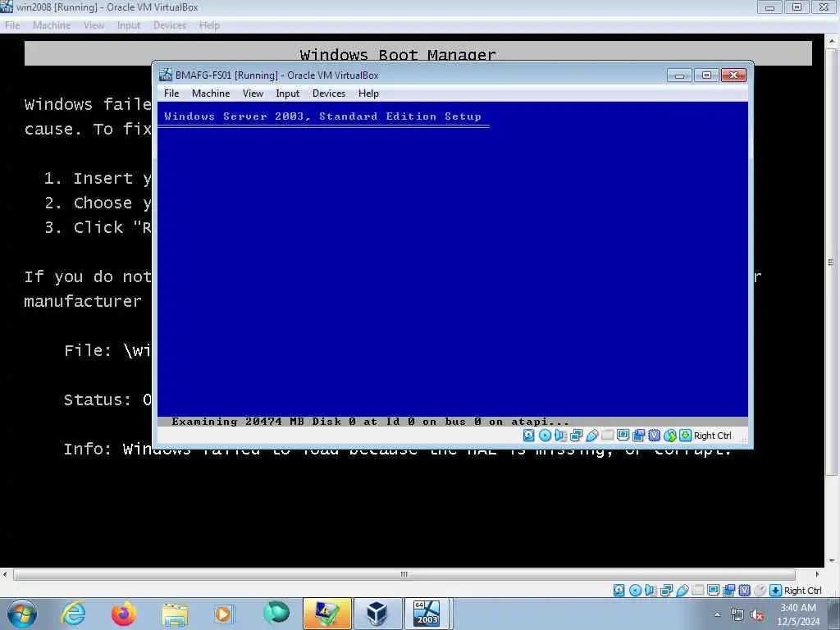Click CPU virtualization icon in win2008 status bar
The height and width of the screenshot is (630, 840).
pos(744,591)
